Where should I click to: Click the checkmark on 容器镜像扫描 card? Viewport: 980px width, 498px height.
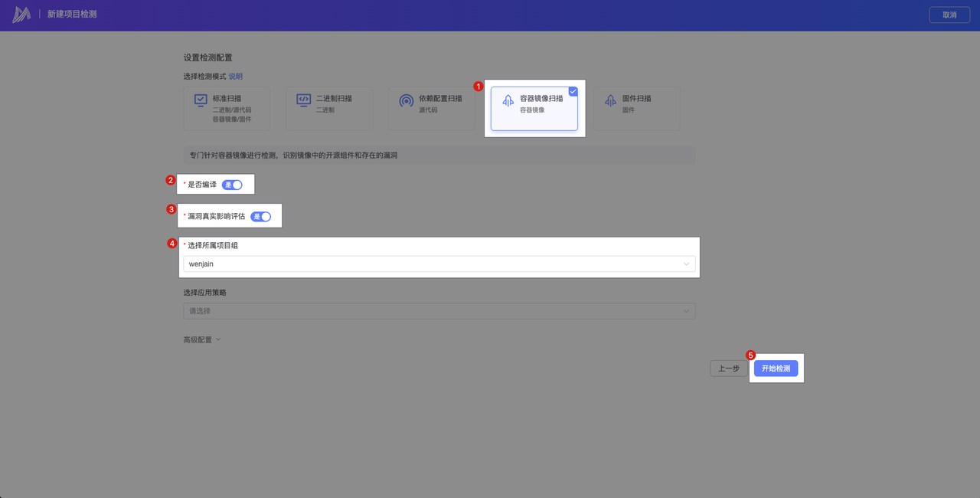(573, 91)
